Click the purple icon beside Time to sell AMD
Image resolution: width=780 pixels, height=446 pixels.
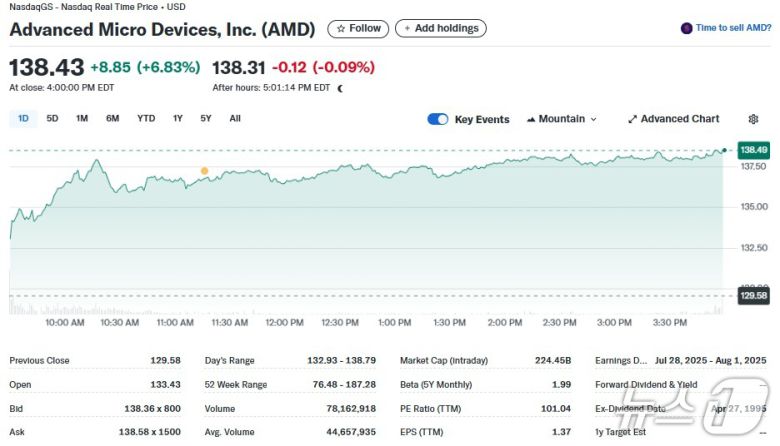(686, 29)
